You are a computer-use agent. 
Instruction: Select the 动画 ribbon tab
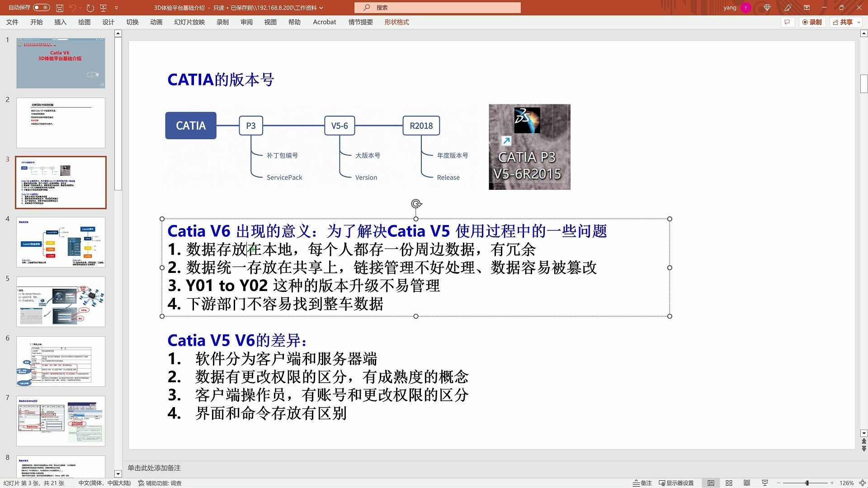tap(156, 22)
